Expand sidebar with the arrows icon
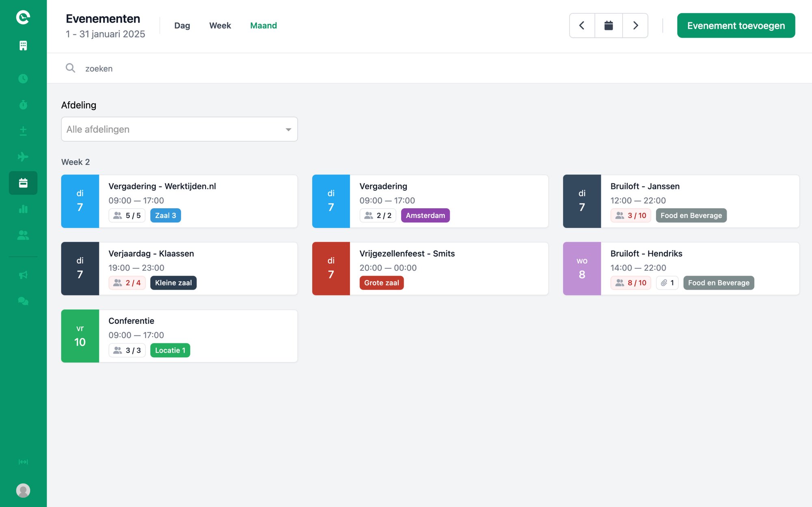Screen dimensions: 812x507 click(x=23, y=462)
